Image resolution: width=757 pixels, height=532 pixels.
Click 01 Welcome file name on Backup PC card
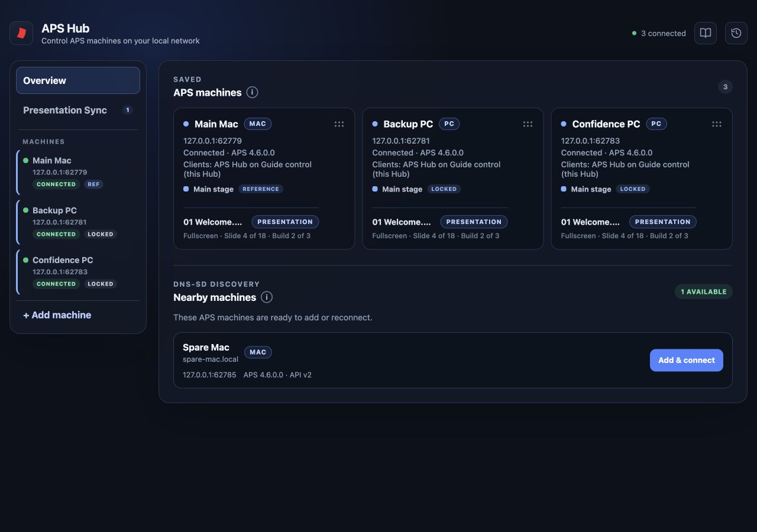(402, 222)
